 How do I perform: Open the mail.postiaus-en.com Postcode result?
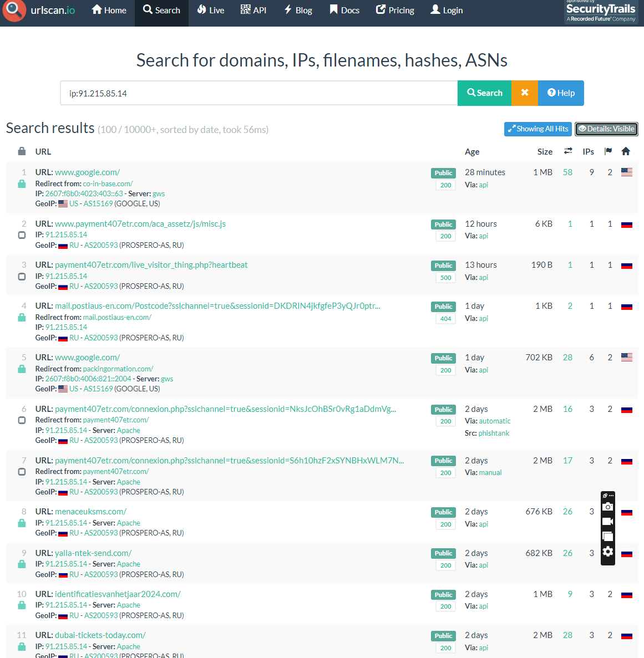pos(217,306)
